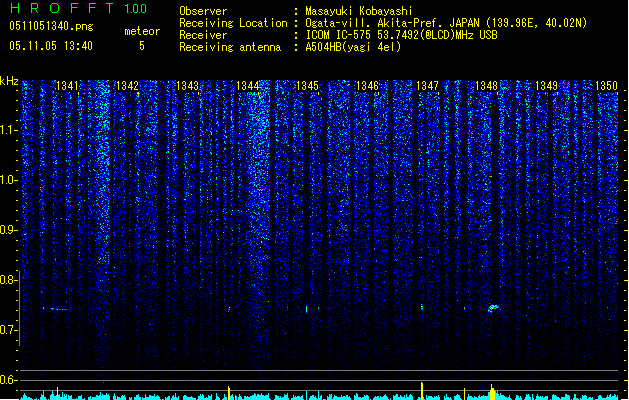This screenshot has height=400, width=629.
Task: Click the 1346 time marker
Action: [367, 86]
